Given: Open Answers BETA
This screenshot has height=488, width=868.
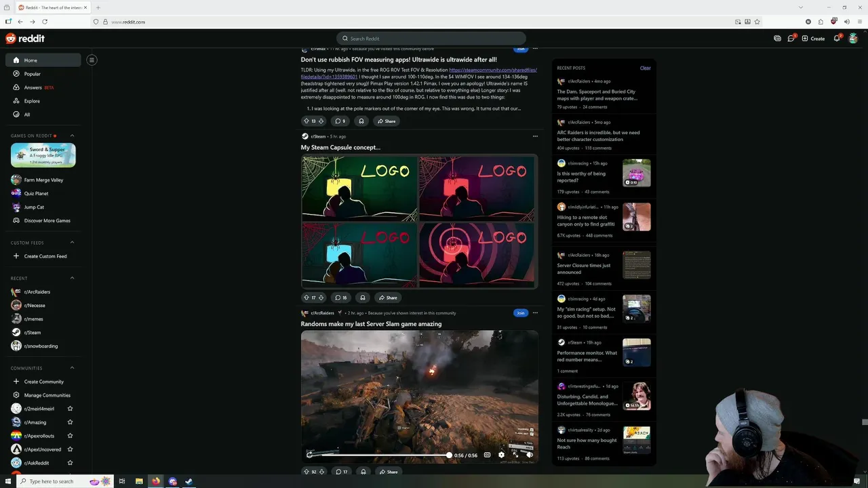Looking at the screenshot, I should pos(43,87).
